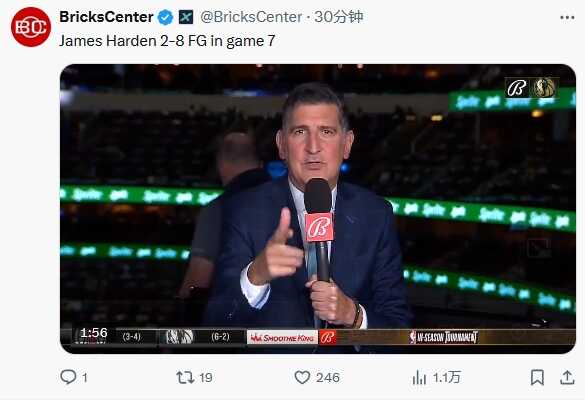Bookmark this tweet
This screenshot has height=404, width=585.
537,377
